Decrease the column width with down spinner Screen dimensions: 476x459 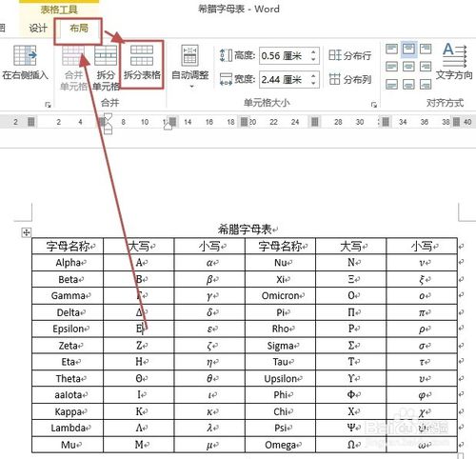313,83
